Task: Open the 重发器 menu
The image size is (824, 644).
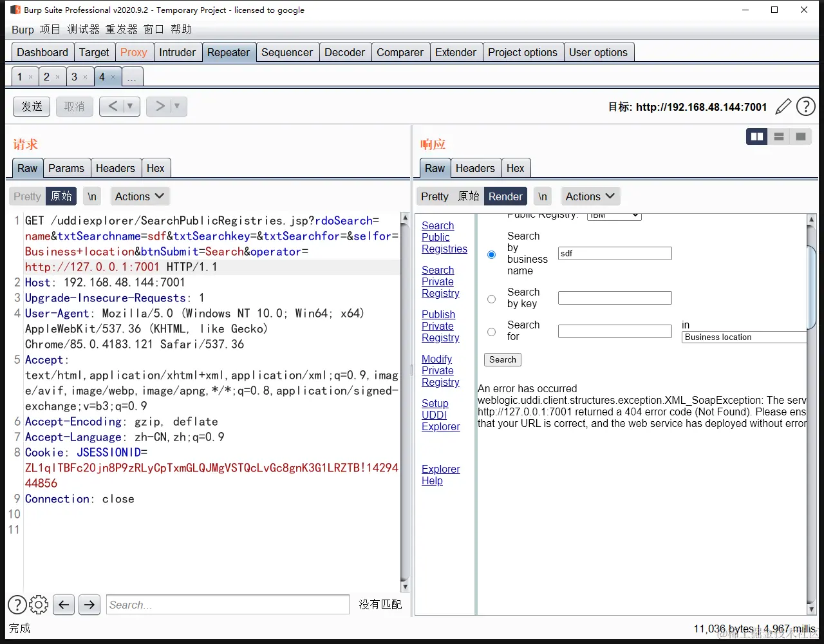Action: point(121,30)
